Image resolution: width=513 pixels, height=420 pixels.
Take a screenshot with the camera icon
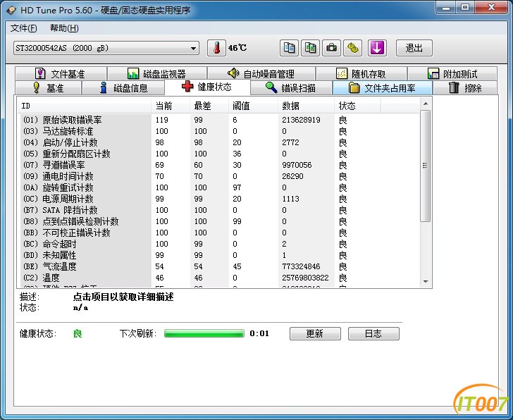tap(331, 48)
